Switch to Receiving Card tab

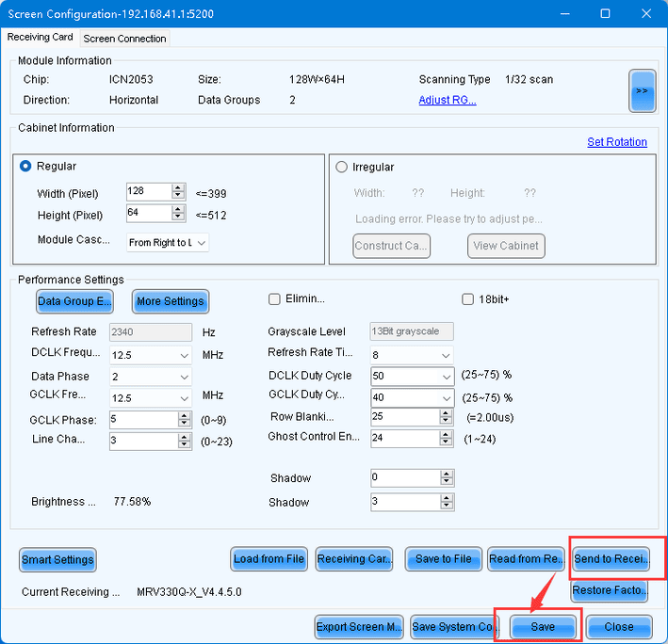(41, 37)
